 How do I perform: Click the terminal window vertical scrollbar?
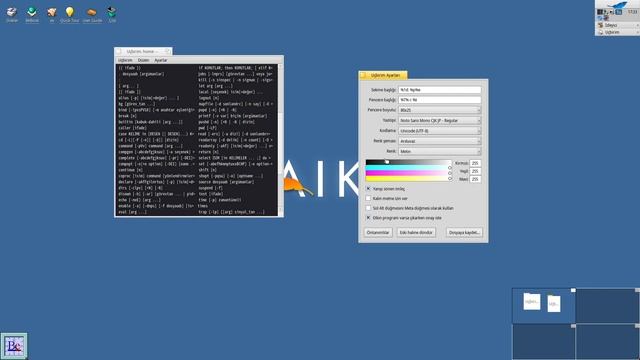pos(281,140)
